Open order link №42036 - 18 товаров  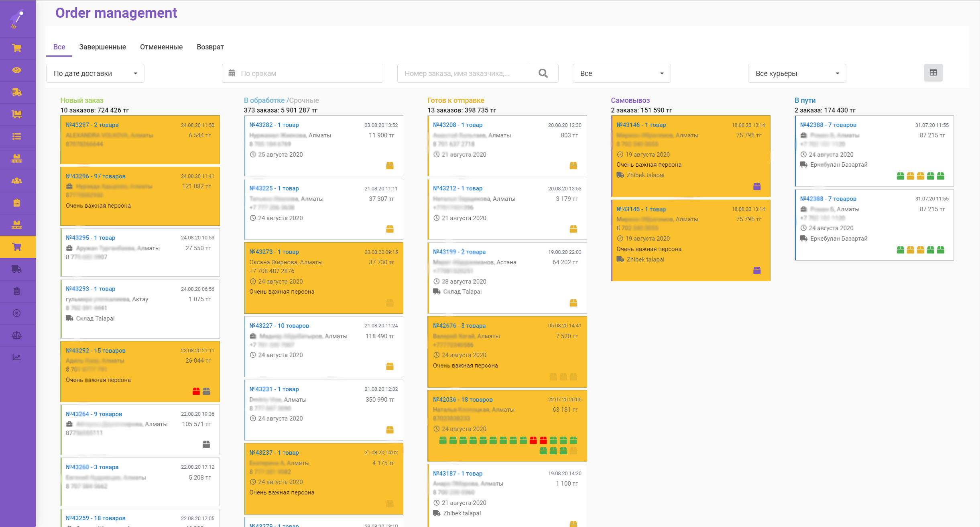(x=463, y=400)
